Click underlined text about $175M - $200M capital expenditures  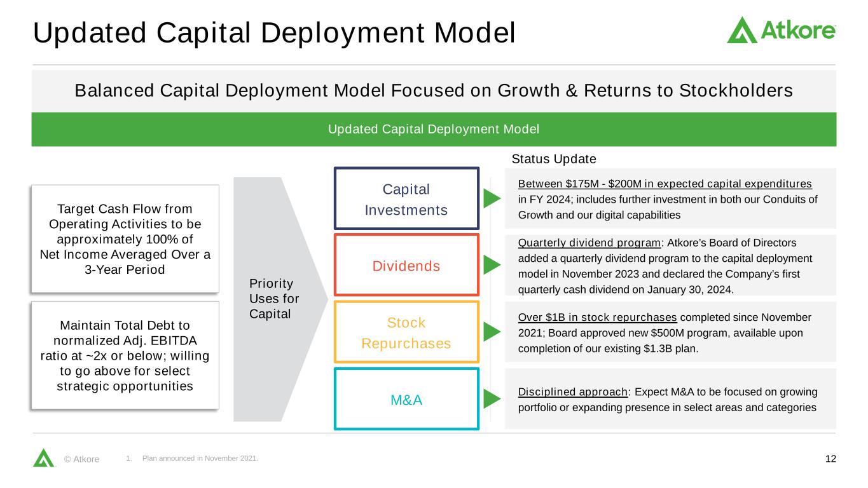pyautogui.click(x=665, y=184)
